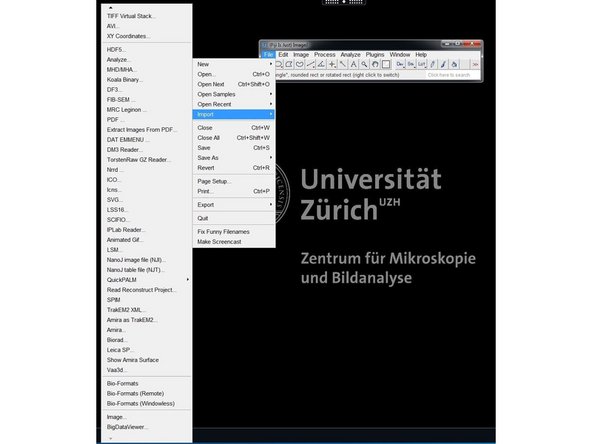This screenshot has height=444, width=592.
Task: Select BigDataViewer... import option
Action: (x=147, y=427)
